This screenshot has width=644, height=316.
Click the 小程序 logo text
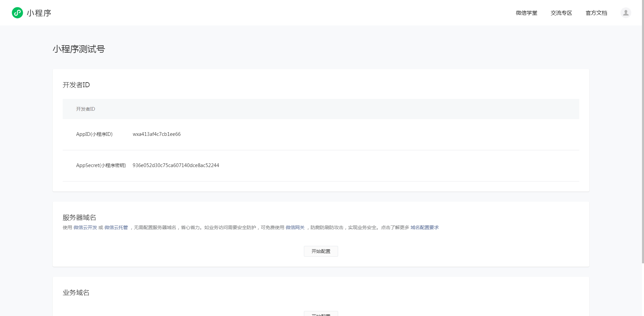(x=39, y=13)
